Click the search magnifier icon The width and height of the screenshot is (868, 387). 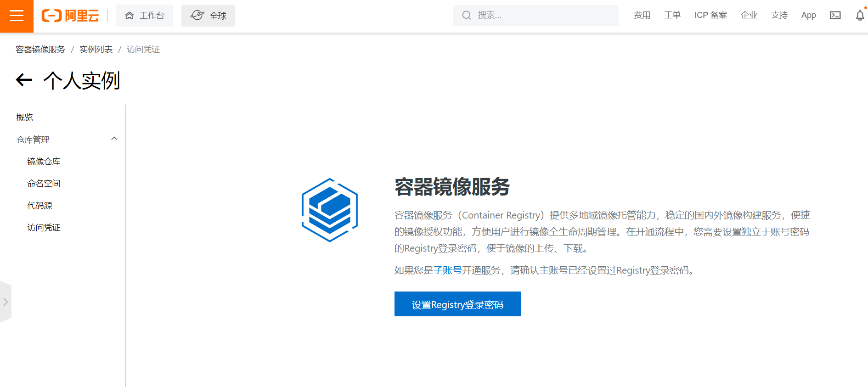[x=467, y=15]
